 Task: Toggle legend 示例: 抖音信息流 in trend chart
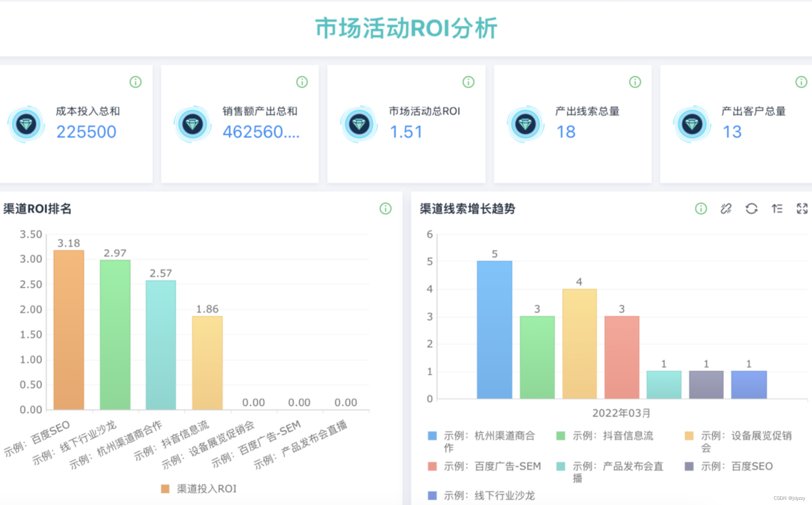(x=605, y=436)
